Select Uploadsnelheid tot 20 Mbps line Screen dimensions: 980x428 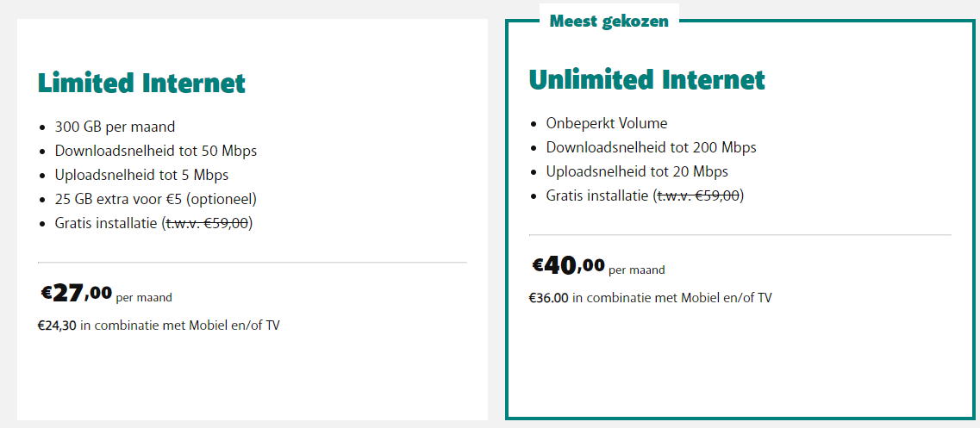point(637,171)
